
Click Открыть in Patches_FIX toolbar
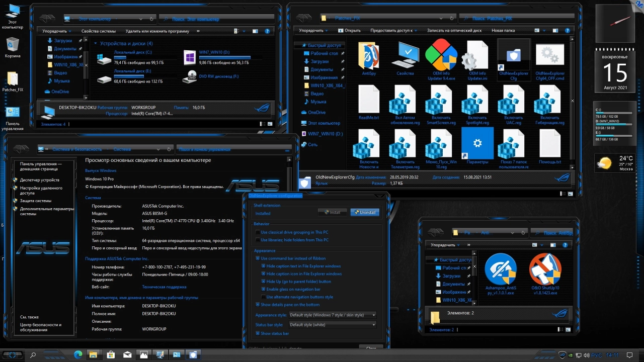[349, 30]
